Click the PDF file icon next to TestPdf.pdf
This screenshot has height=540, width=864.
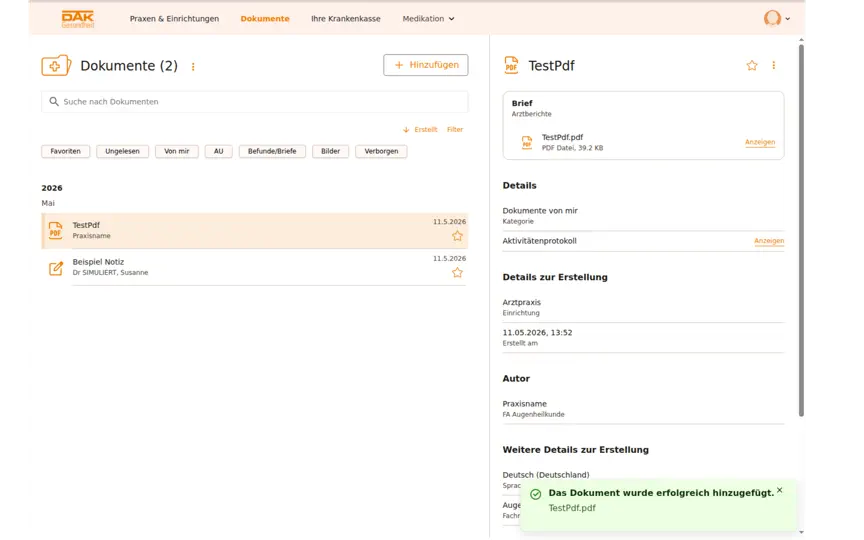pyautogui.click(x=527, y=143)
